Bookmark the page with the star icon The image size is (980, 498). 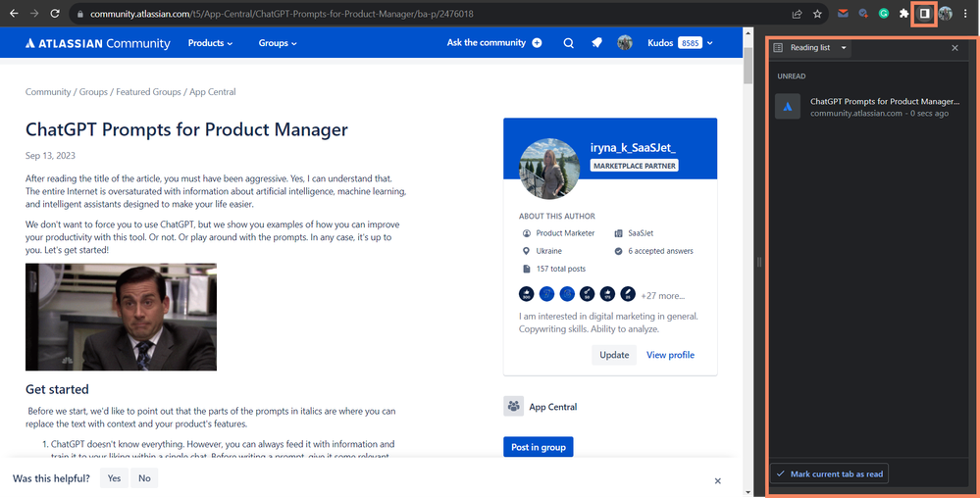click(x=817, y=14)
